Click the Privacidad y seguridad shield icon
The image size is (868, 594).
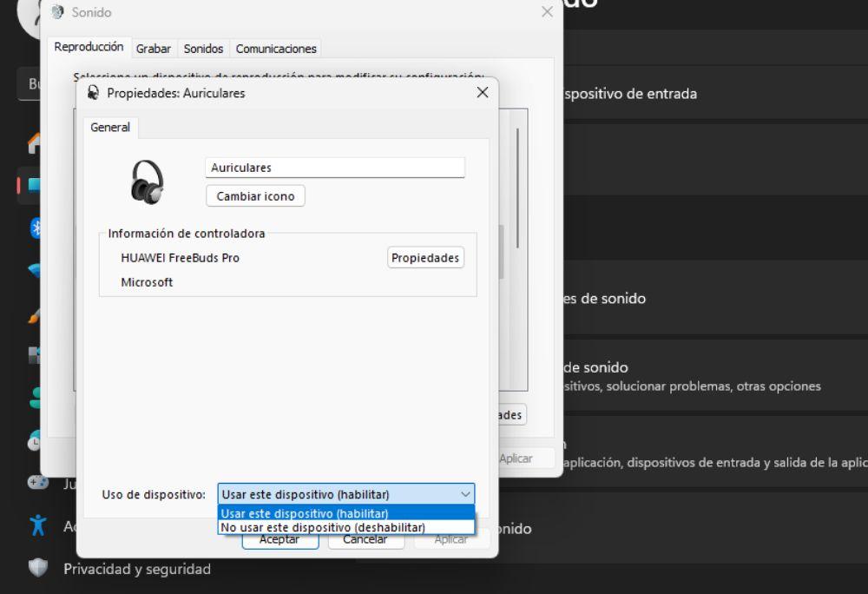click(x=37, y=569)
